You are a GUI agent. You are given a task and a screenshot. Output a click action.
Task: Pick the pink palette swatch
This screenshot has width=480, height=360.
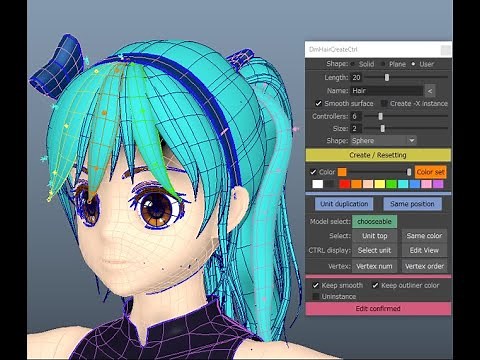(x=426, y=184)
